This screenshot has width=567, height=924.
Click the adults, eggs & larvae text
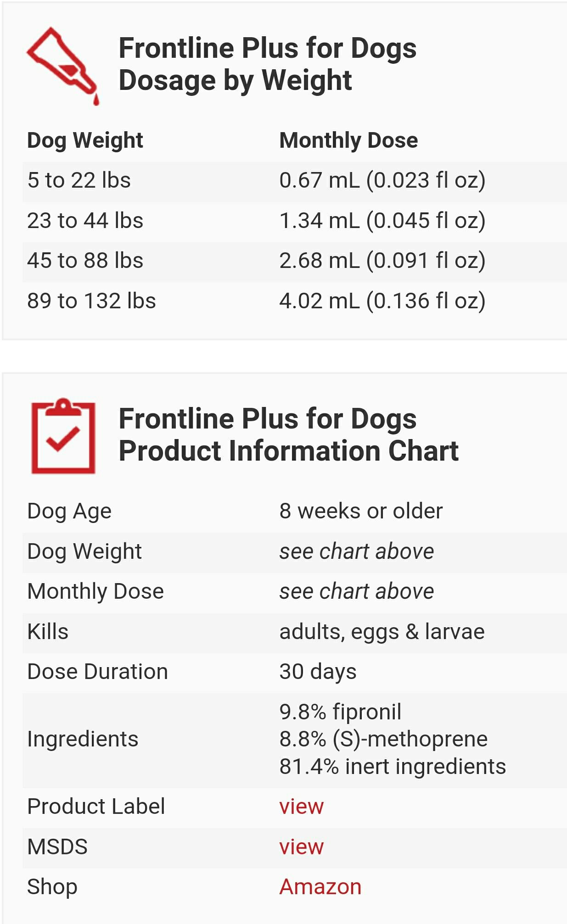(382, 631)
